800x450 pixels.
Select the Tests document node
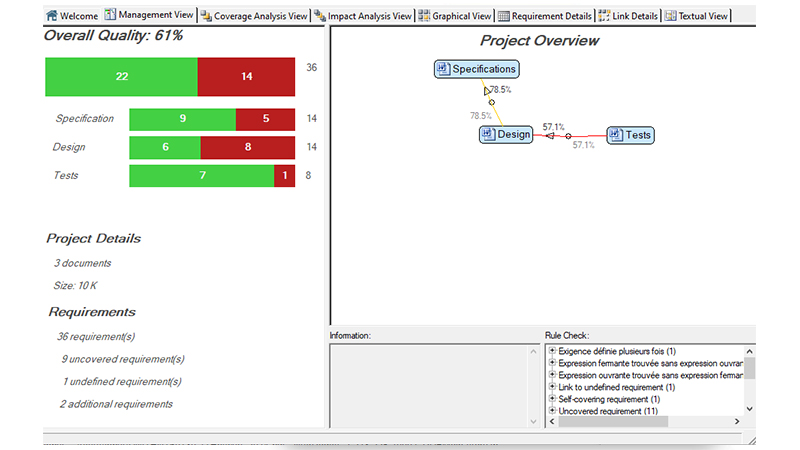(630, 135)
